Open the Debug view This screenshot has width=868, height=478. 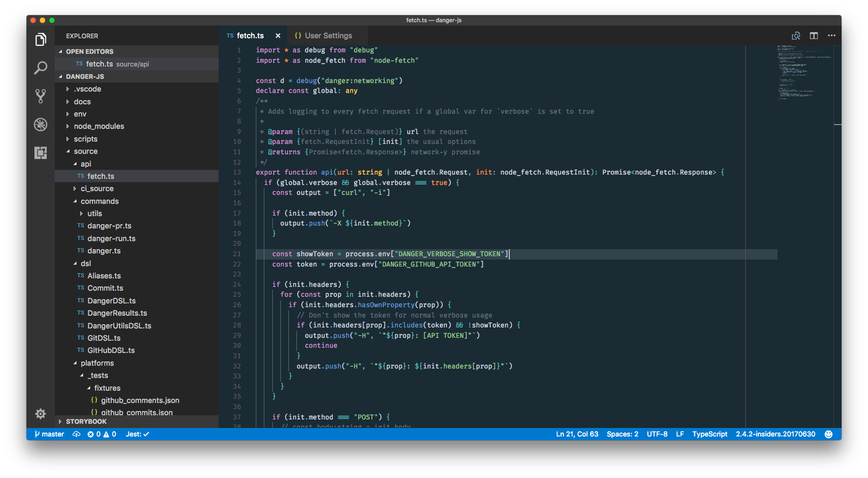41,125
